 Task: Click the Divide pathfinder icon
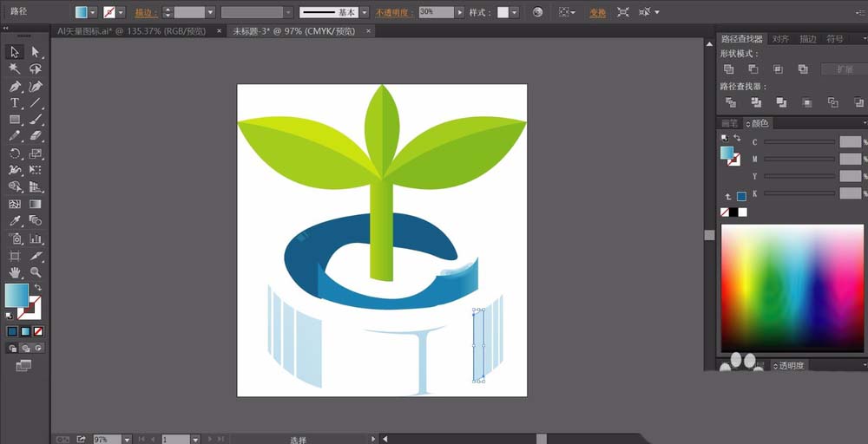pos(731,102)
